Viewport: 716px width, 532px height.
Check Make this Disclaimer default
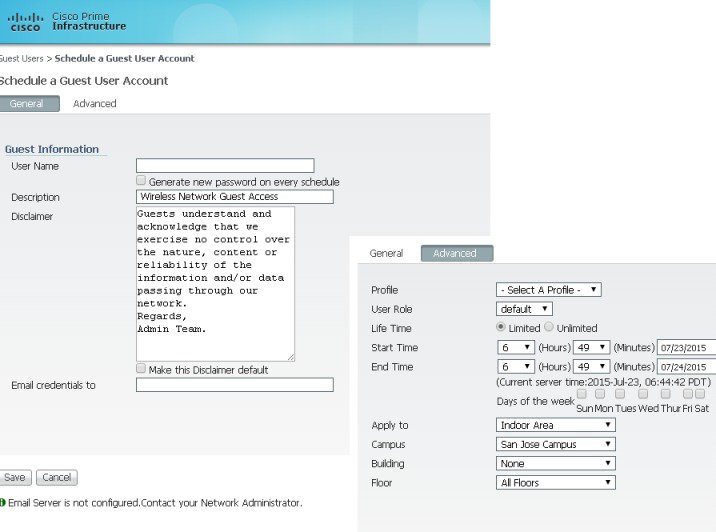[141, 368]
